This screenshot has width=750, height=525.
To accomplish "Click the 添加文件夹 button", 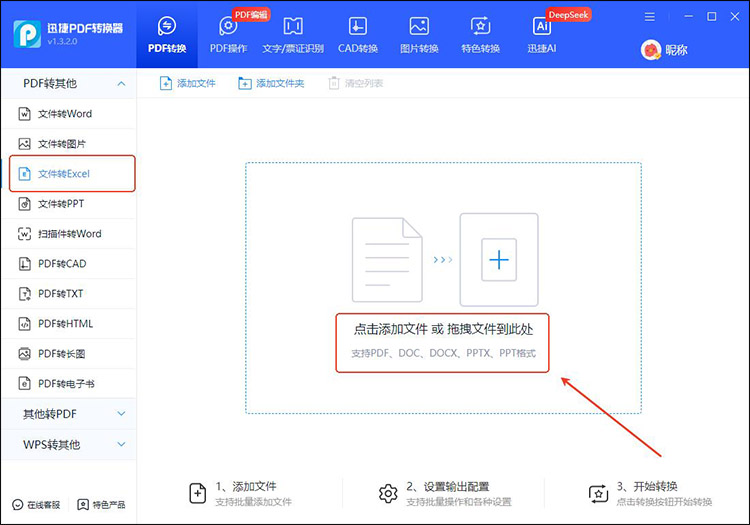I will [x=271, y=83].
